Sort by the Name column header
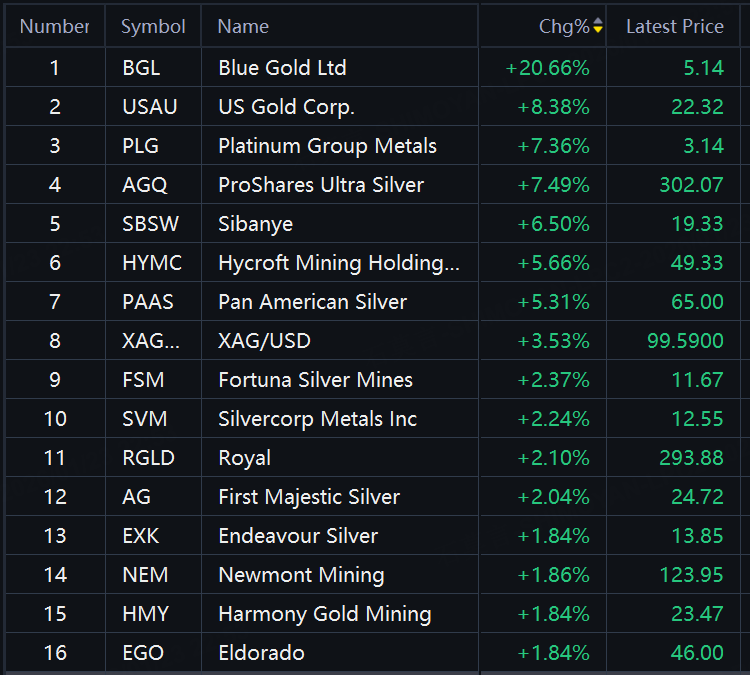This screenshot has width=750, height=675. coord(243,27)
